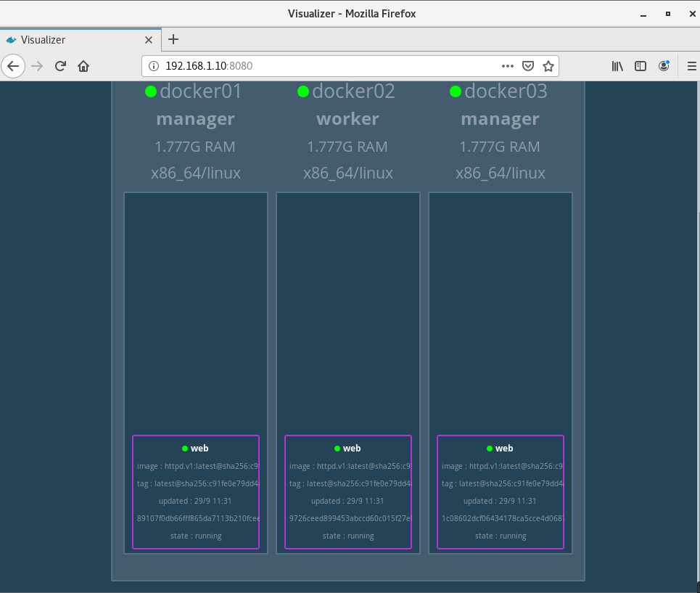Click the tag line in docker01's web container
The image size is (700, 593).
click(x=197, y=483)
